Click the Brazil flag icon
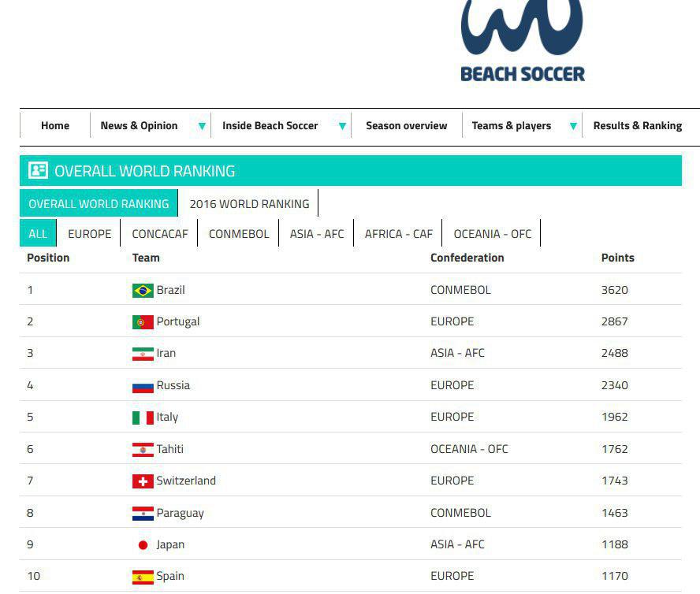700x594 pixels. (x=143, y=291)
